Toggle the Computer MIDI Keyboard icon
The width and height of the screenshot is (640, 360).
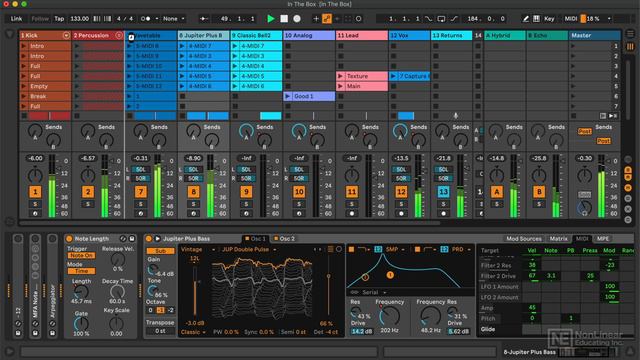536,19
